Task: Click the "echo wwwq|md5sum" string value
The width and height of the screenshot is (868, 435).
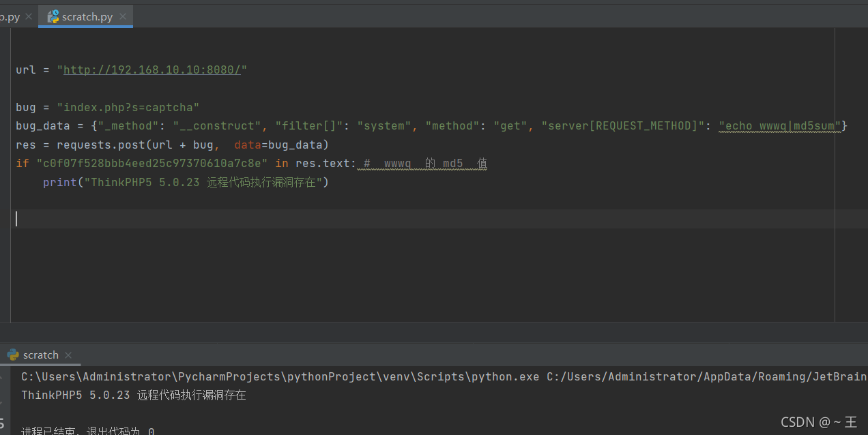Action: click(x=779, y=125)
